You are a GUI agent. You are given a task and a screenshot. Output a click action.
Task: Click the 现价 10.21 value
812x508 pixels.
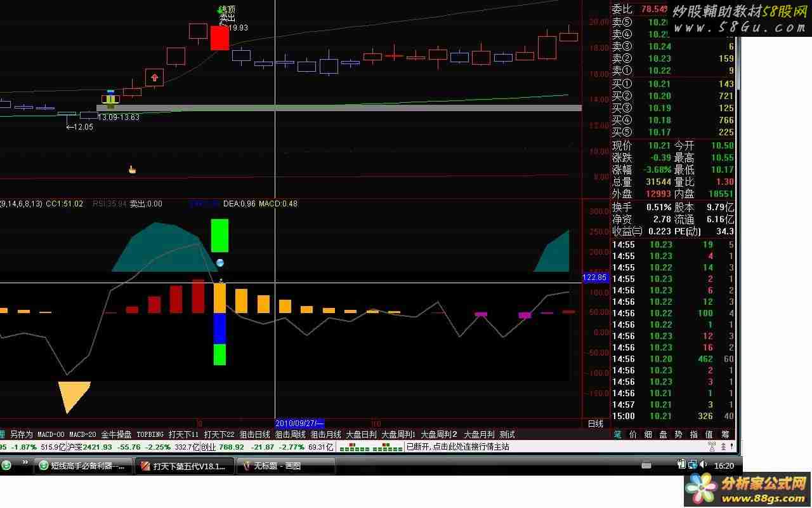click(x=659, y=145)
